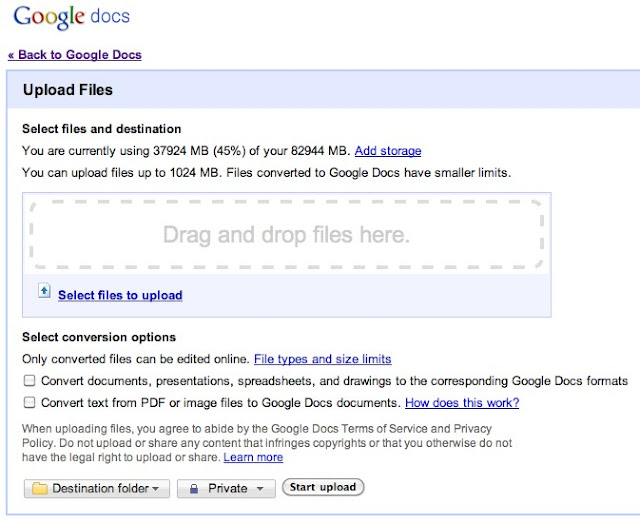
Task: Click the Google docs logo
Action: [71, 19]
